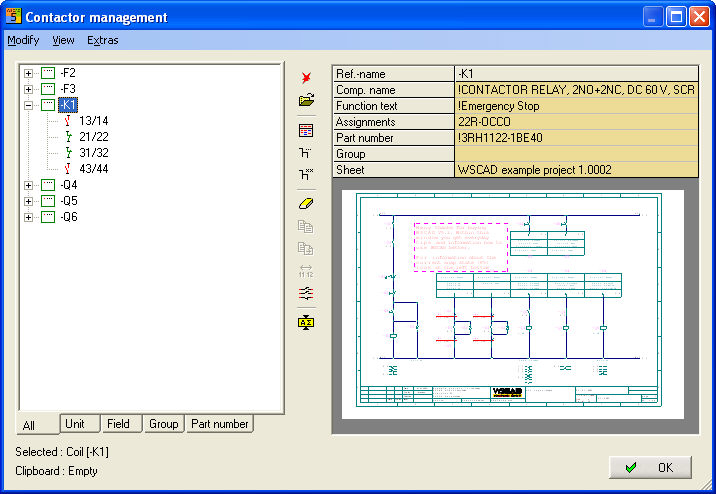Select contact 43/44 in the tree

(x=94, y=169)
